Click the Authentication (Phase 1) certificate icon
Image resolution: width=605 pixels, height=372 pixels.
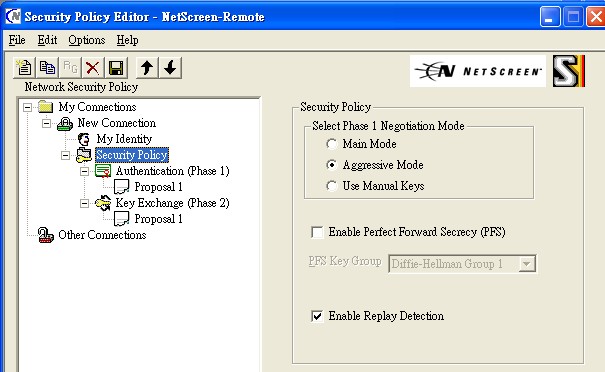[x=103, y=171]
